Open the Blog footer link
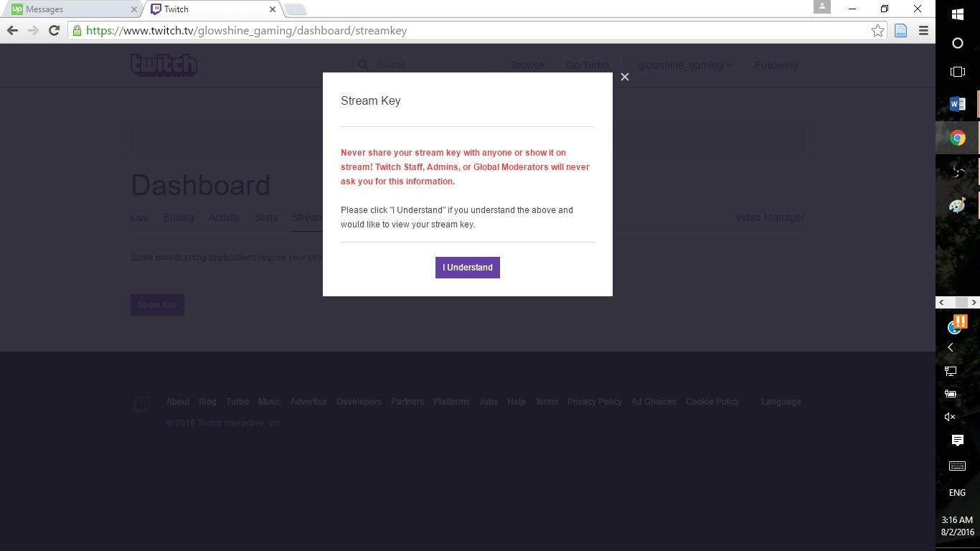This screenshot has height=551, width=980. coord(207,402)
